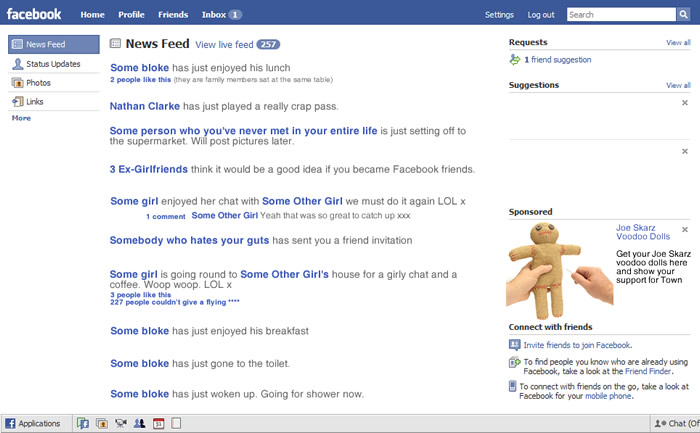Click the facebook logo in header
700x433 pixels.
tap(34, 14)
